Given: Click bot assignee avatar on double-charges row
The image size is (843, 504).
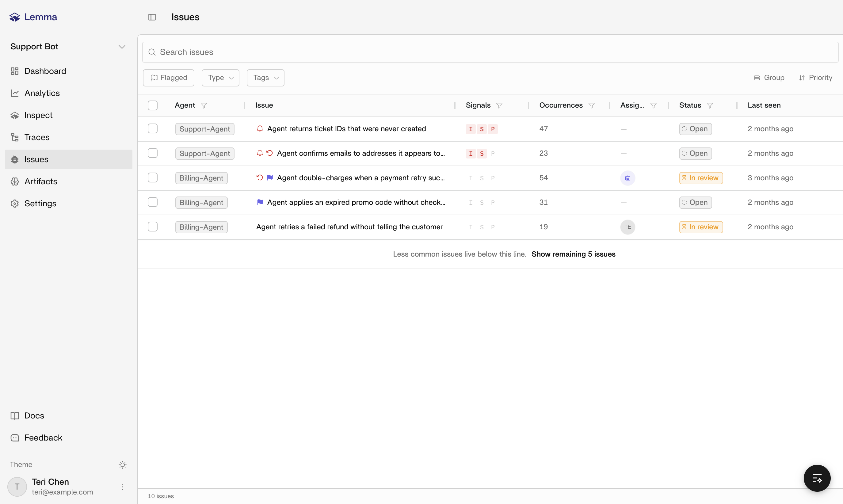Looking at the screenshot, I should click(x=627, y=178).
